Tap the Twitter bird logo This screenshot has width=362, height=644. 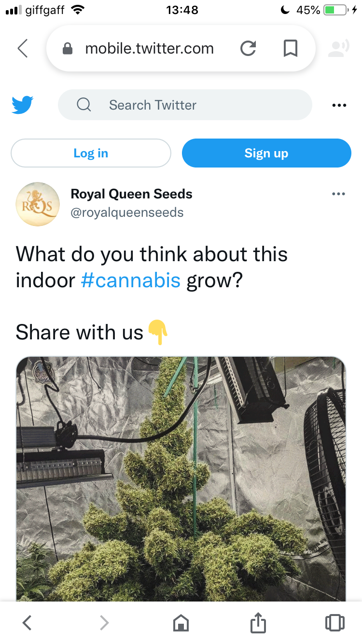coord(22,105)
